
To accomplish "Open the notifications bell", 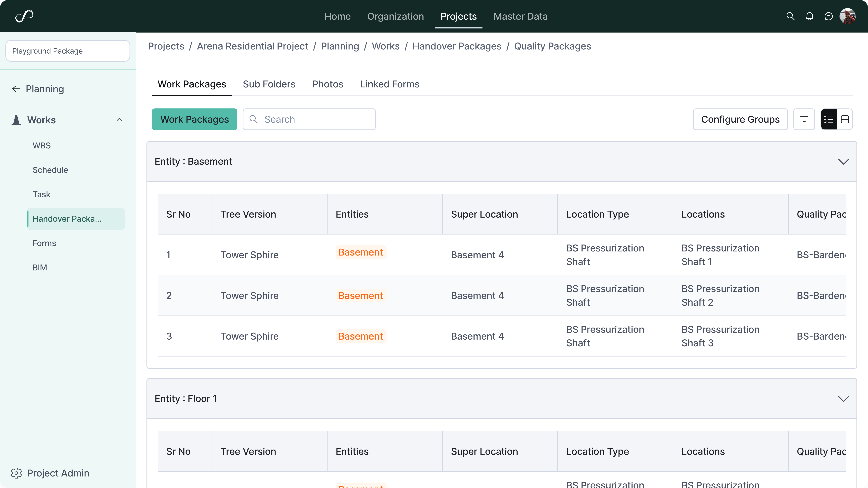I will pyautogui.click(x=809, y=16).
